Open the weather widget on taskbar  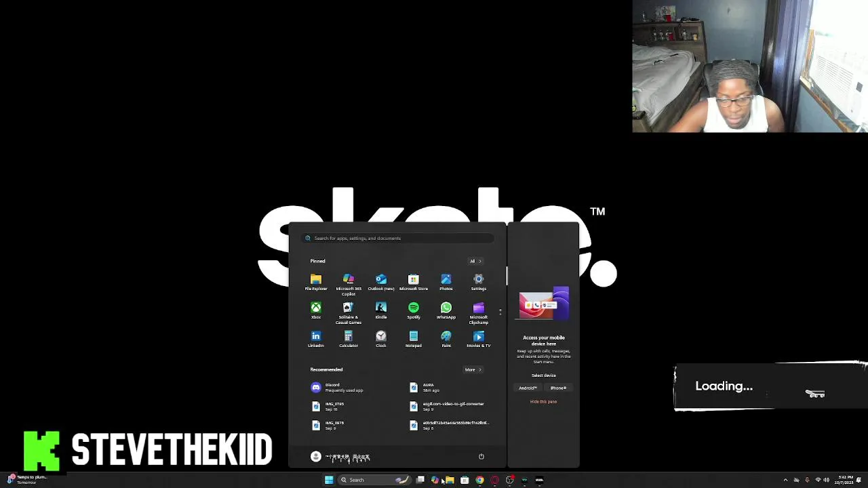[x=27, y=479]
